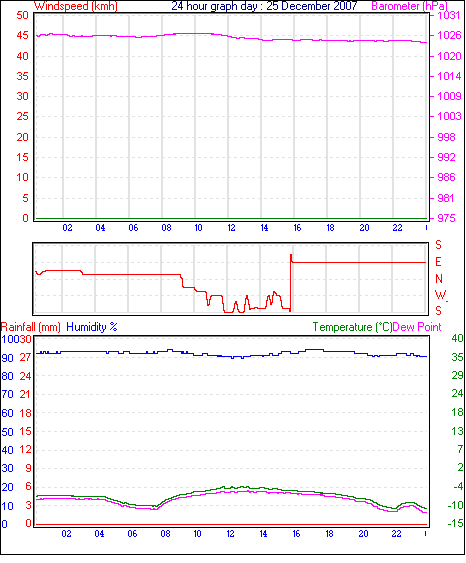Select the Humidity % legend label

pyautogui.click(x=92, y=327)
